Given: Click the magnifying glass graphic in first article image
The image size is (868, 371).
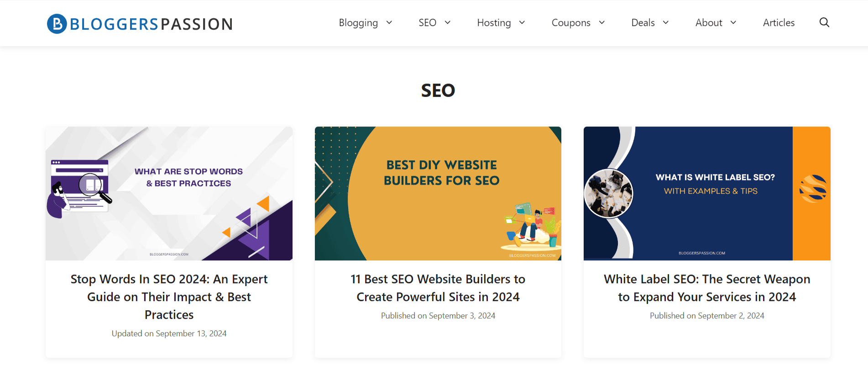Looking at the screenshot, I should tap(90, 185).
